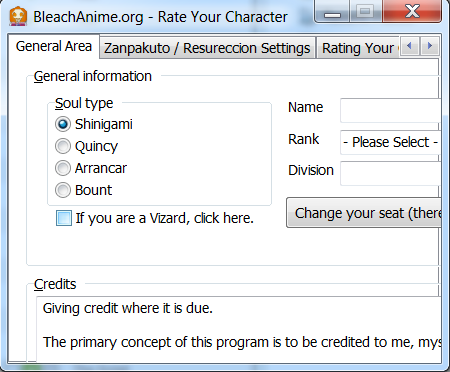This screenshot has height=372, width=450.
Task: Click the Change your seat button
Action: (364, 213)
